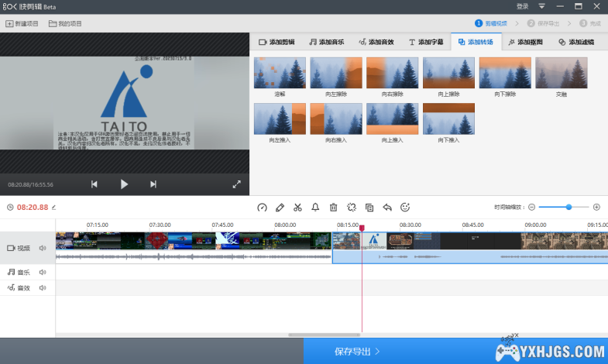Click the undo arrow icon
The image size is (608, 364).
point(387,208)
